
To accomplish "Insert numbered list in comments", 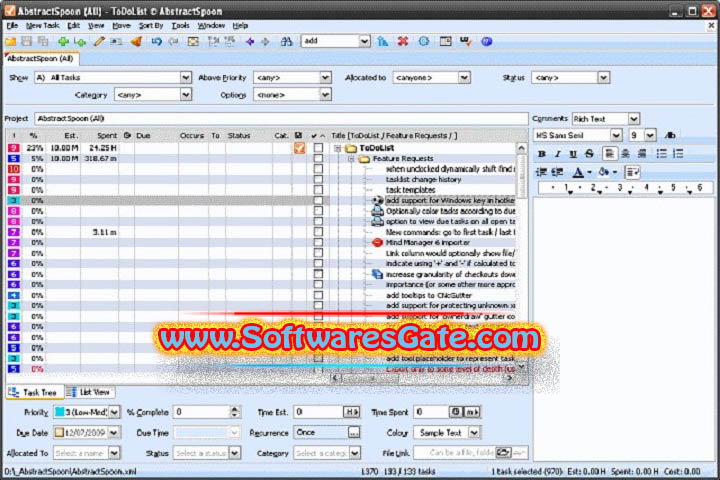I will click(x=678, y=154).
